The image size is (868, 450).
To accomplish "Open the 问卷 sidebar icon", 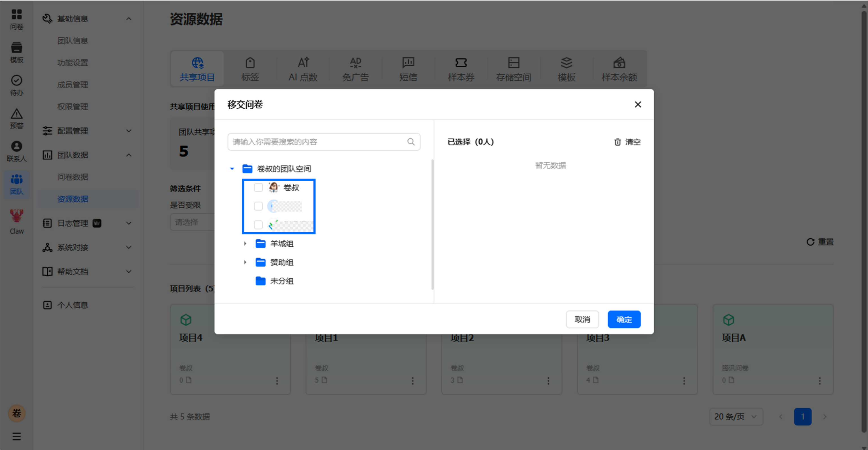I will point(16,19).
